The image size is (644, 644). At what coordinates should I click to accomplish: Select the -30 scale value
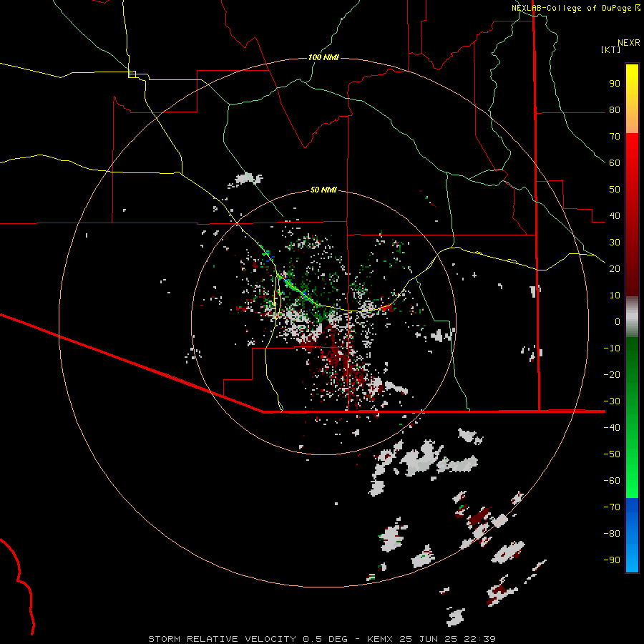tap(612, 401)
